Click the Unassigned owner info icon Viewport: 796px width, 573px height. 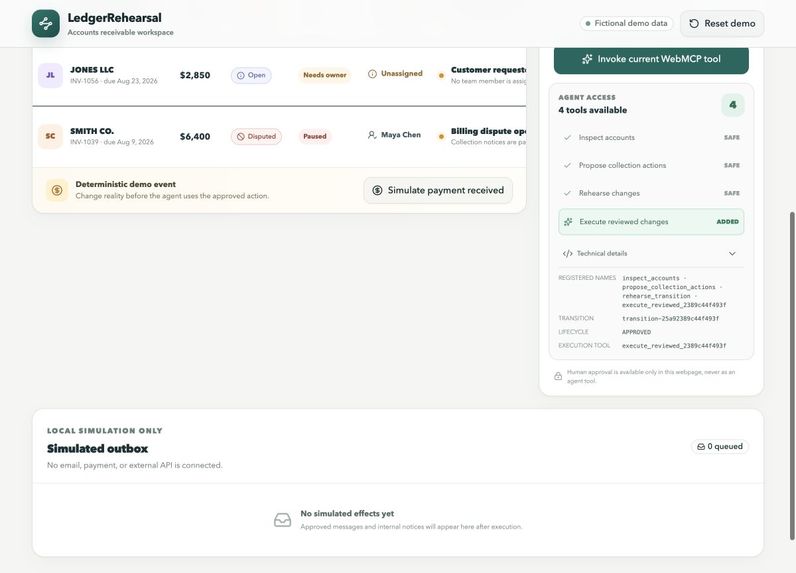tap(372, 74)
